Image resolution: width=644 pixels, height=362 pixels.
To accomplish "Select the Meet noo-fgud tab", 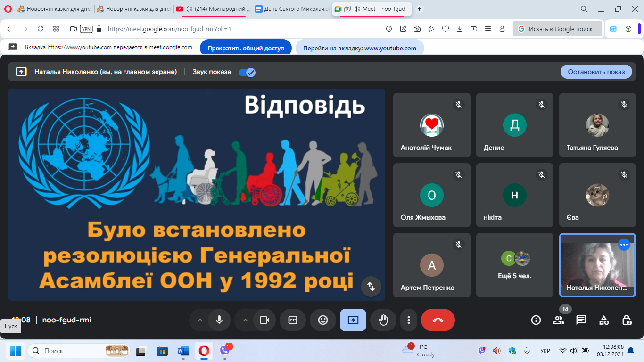I will (372, 9).
